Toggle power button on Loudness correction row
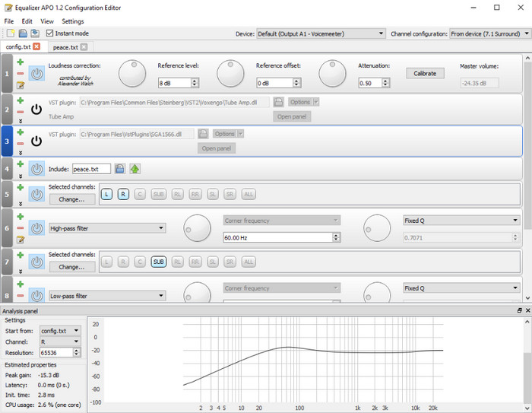Image resolution: width=532 pixels, height=413 pixels. (x=36, y=74)
